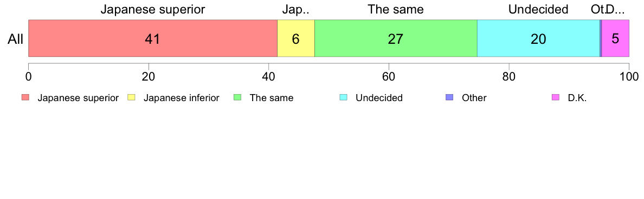Click the axis tick label 100
Image resolution: width=644 pixels, height=199 pixels.
628,76
